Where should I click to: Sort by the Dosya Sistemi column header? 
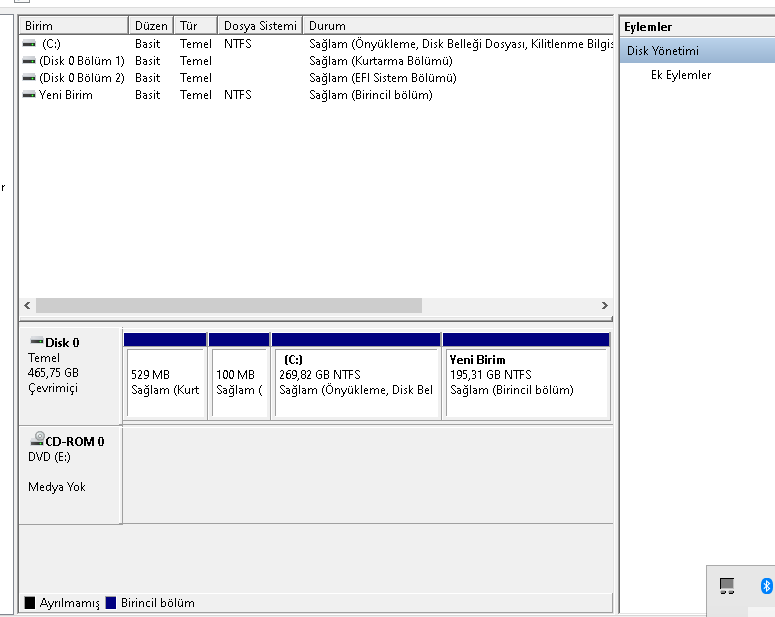coord(260,26)
